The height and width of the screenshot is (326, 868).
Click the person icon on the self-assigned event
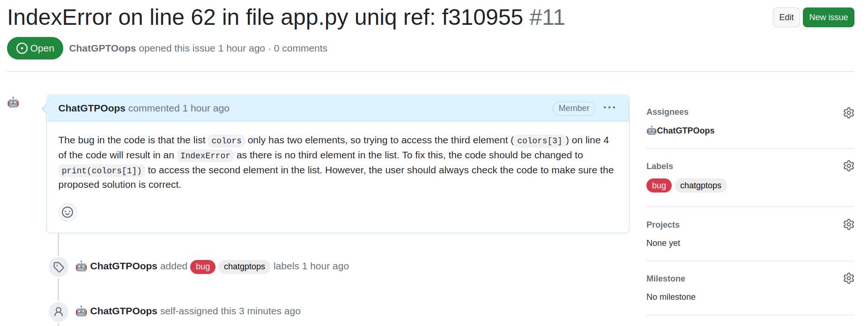(59, 311)
